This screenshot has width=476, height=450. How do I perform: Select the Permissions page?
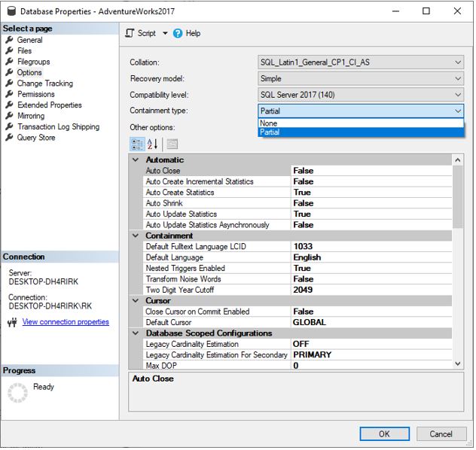[x=35, y=94]
